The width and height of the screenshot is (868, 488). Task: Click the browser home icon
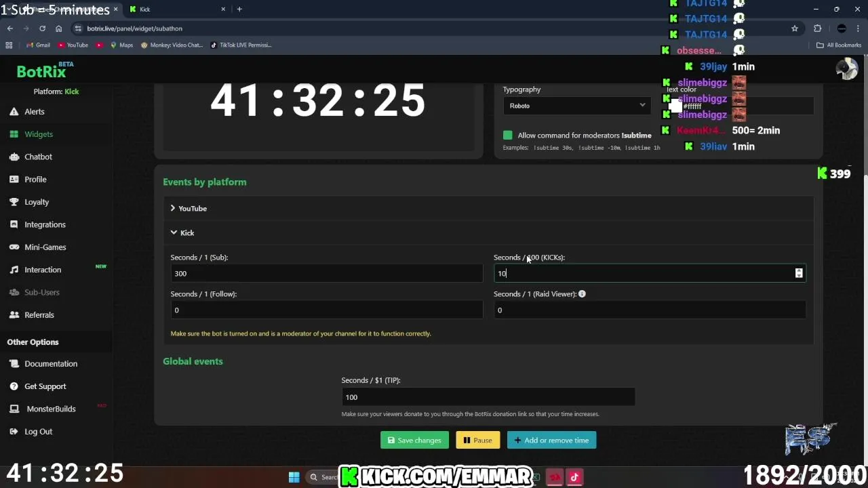click(x=58, y=28)
